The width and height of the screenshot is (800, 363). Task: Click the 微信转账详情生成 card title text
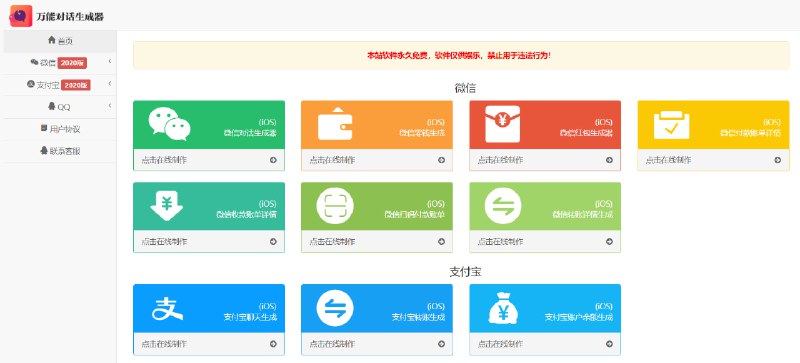coord(583,215)
